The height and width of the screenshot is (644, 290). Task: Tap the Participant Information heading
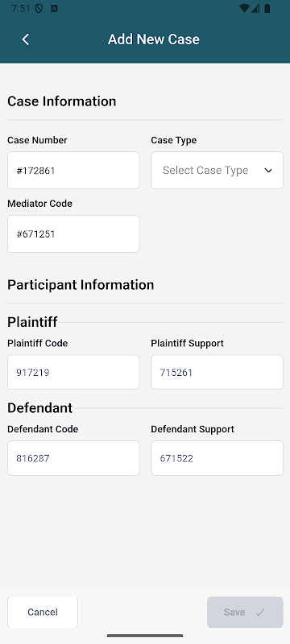click(x=81, y=285)
